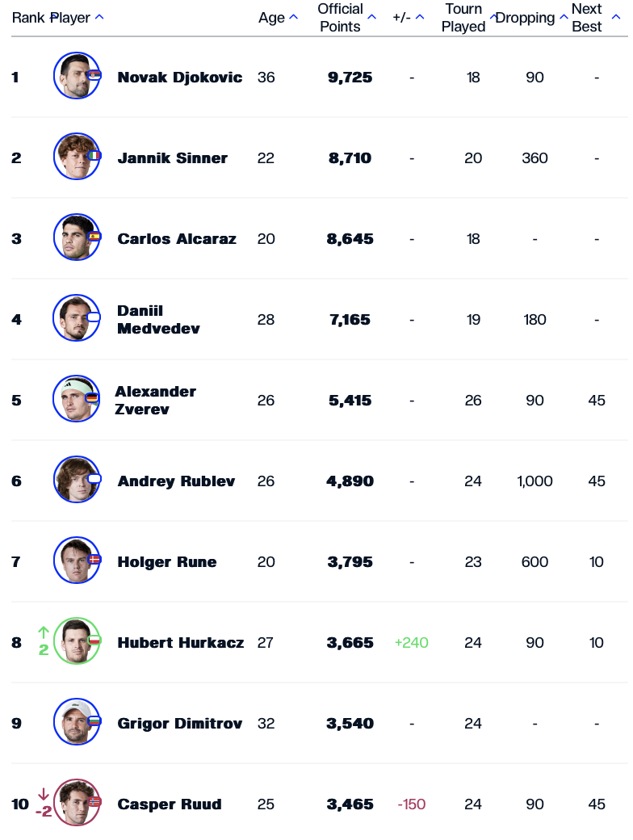Viewport: 633px width, 840px height.
Task: Click the Serbian flag icon beside Djokovic
Action: (x=94, y=75)
